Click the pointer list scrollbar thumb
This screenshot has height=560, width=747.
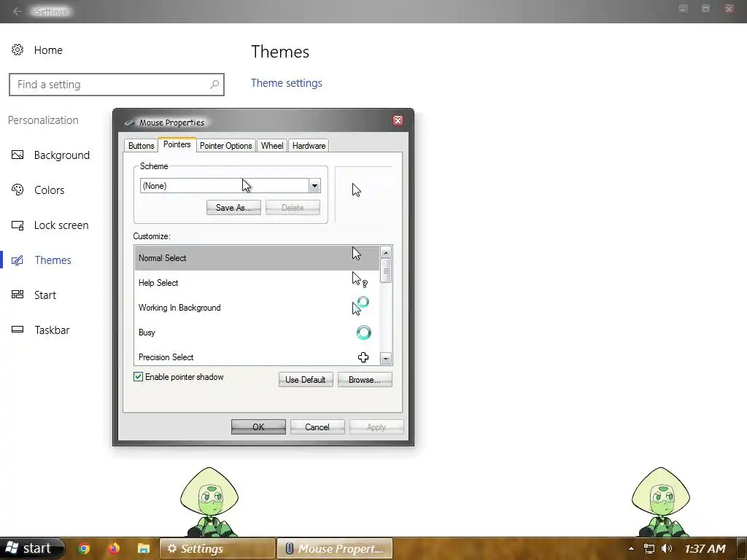tap(386, 271)
